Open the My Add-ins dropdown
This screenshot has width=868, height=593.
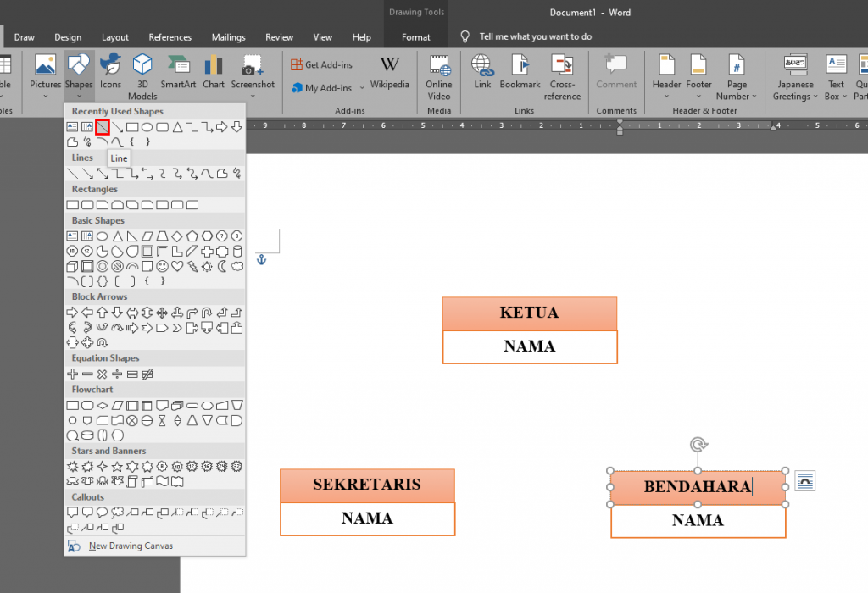[x=362, y=88]
